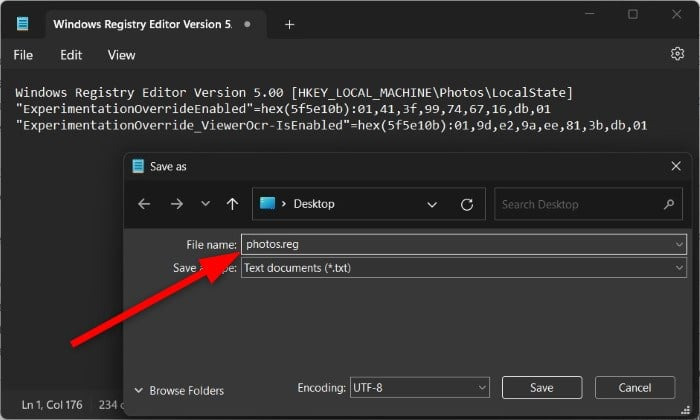The height and width of the screenshot is (420, 700).
Task: Click the unsaved-changes dot on the tab
Action: [x=247, y=24]
